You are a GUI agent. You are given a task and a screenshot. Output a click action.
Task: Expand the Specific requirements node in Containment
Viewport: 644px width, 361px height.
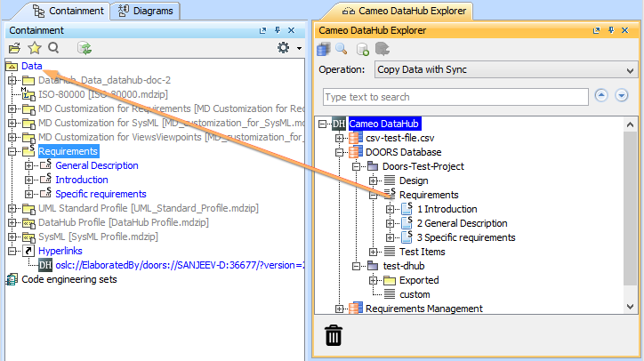(29, 194)
